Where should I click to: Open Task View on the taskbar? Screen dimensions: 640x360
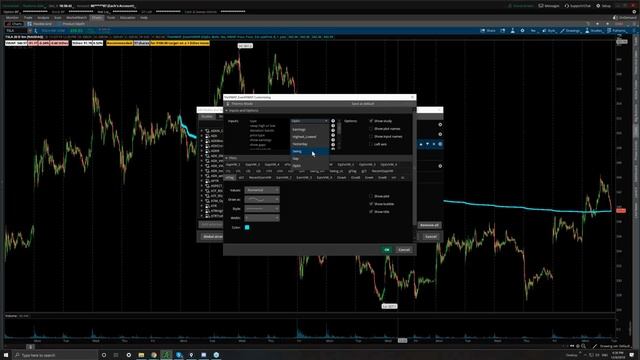pyautogui.click(x=116, y=355)
